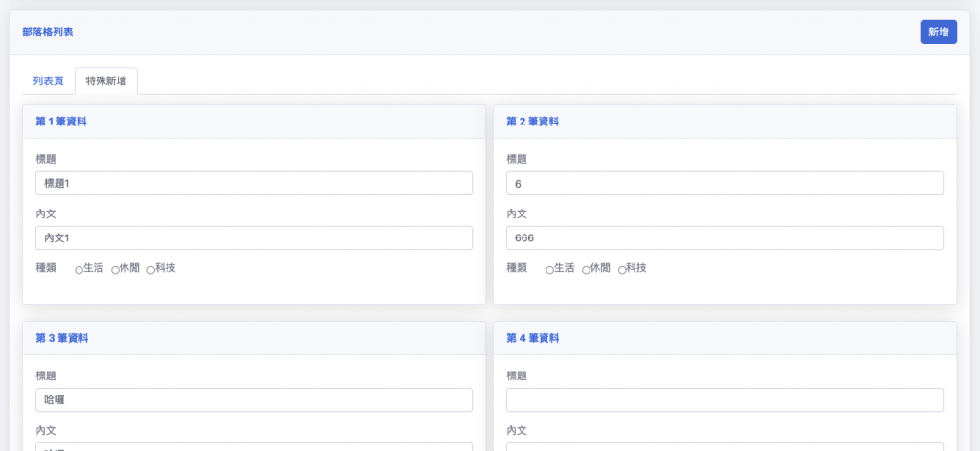Click the 第 2 筆資料 card header
This screenshot has width=980, height=451.
[x=724, y=122]
